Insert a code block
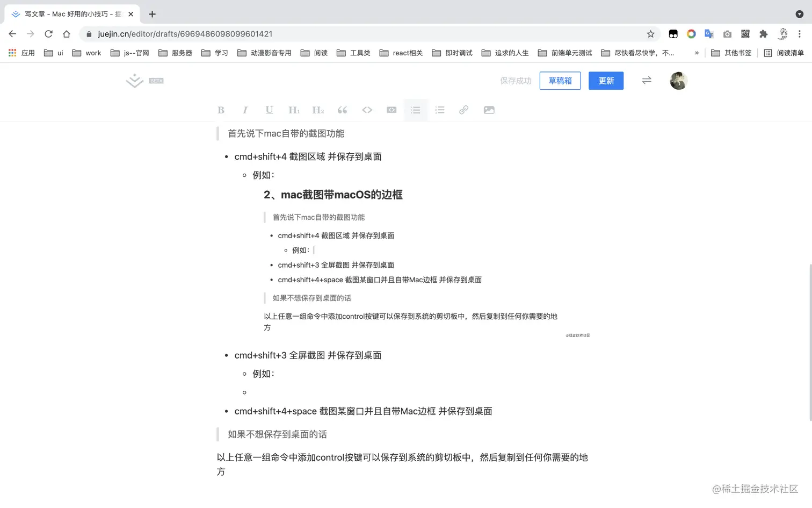This screenshot has width=812, height=508. click(x=392, y=110)
